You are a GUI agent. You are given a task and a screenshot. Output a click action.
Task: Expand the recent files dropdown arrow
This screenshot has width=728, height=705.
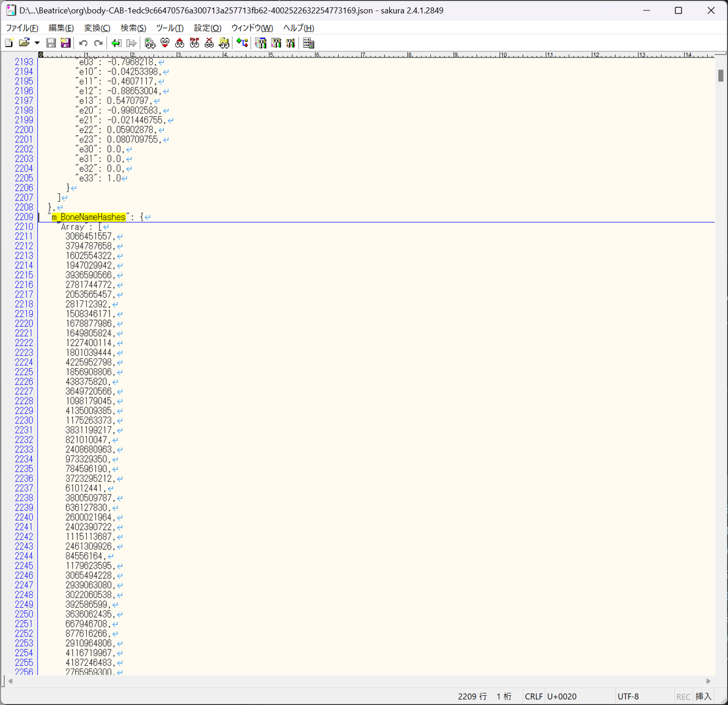click(x=37, y=43)
